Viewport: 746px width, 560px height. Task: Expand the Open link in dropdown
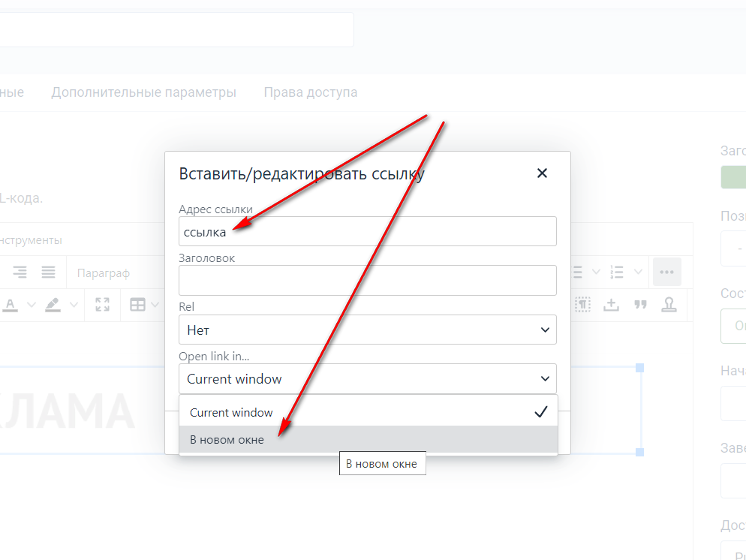(367, 379)
